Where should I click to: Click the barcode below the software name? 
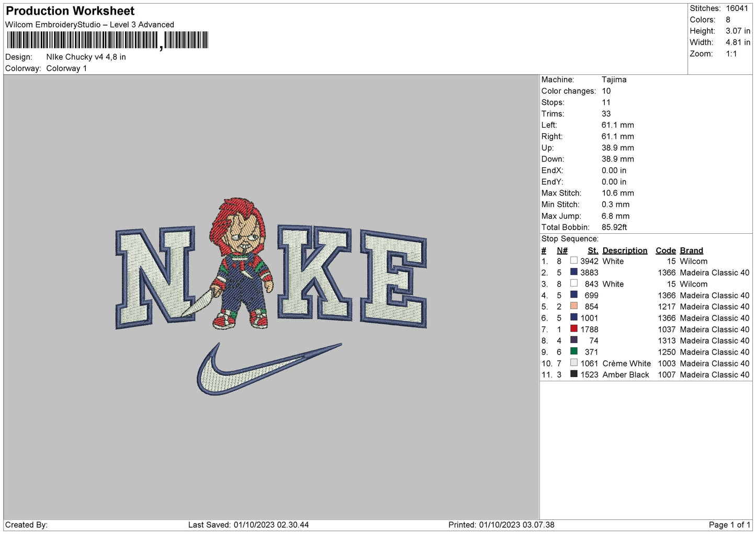(x=108, y=40)
